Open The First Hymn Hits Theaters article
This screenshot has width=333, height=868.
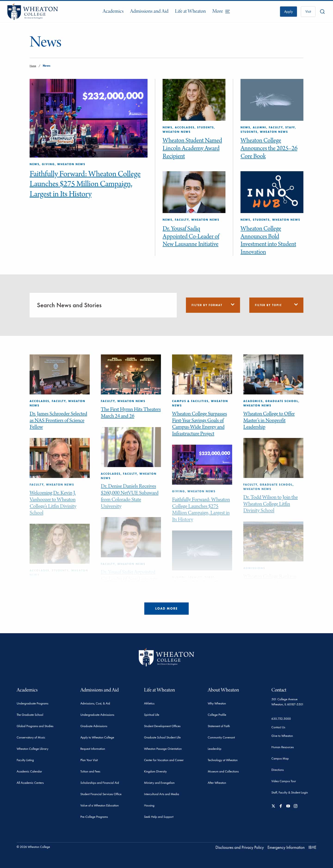tap(131, 412)
